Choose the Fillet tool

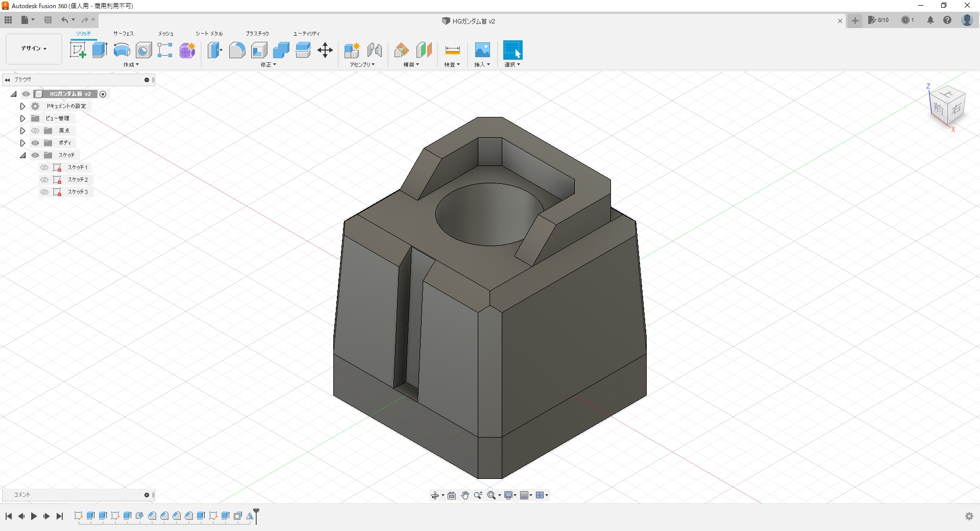[237, 50]
